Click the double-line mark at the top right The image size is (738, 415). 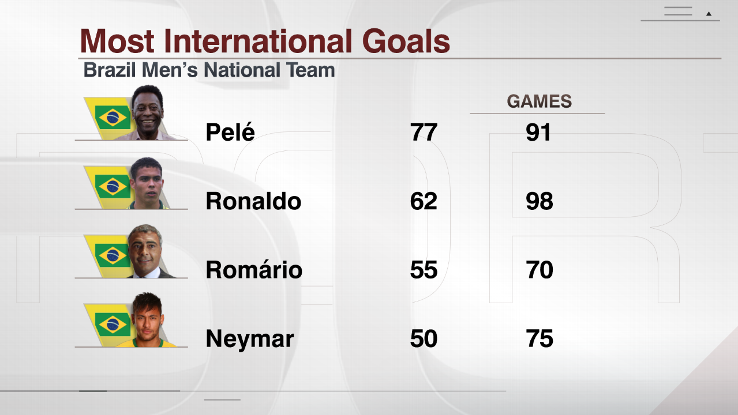[x=678, y=11]
